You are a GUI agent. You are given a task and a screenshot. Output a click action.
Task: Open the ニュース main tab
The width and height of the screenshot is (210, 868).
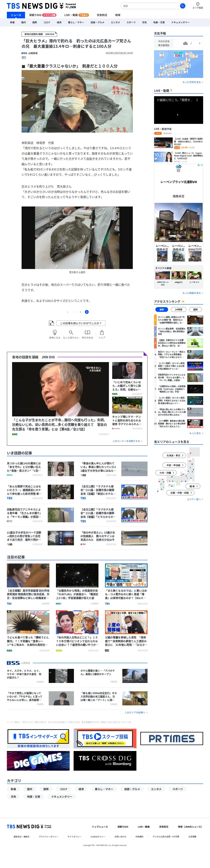tap(16, 15)
